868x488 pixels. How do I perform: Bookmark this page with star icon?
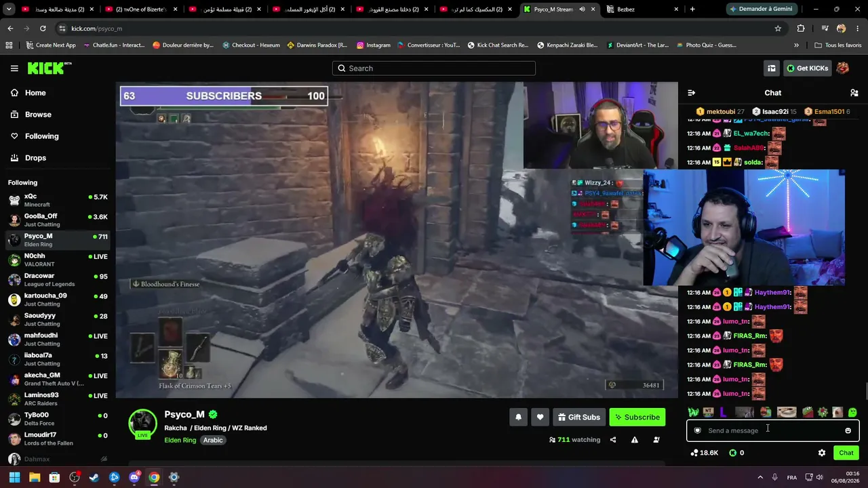[778, 28]
